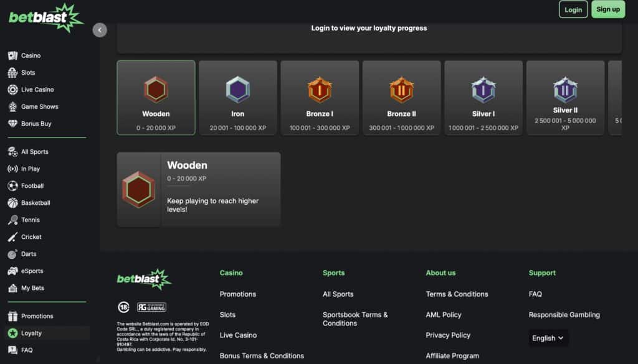Click the Promotions gift icon

click(x=12, y=316)
